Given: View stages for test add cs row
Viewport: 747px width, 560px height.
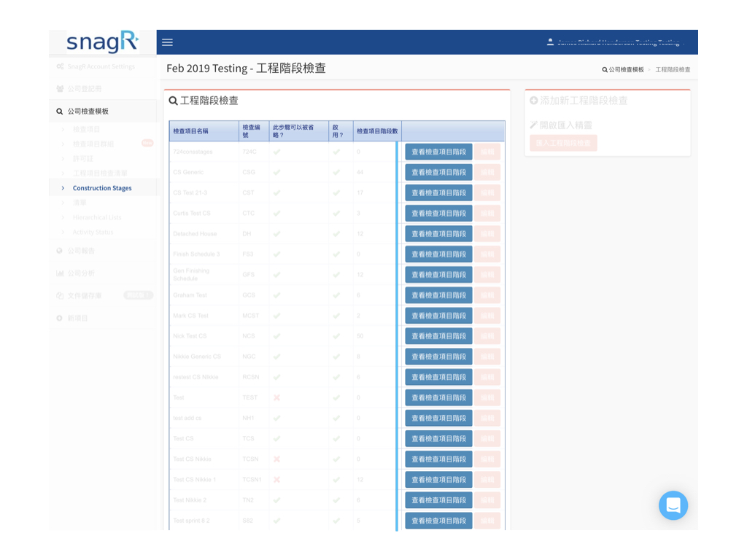Looking at the screenshot, I should click(x=438, y=418).
